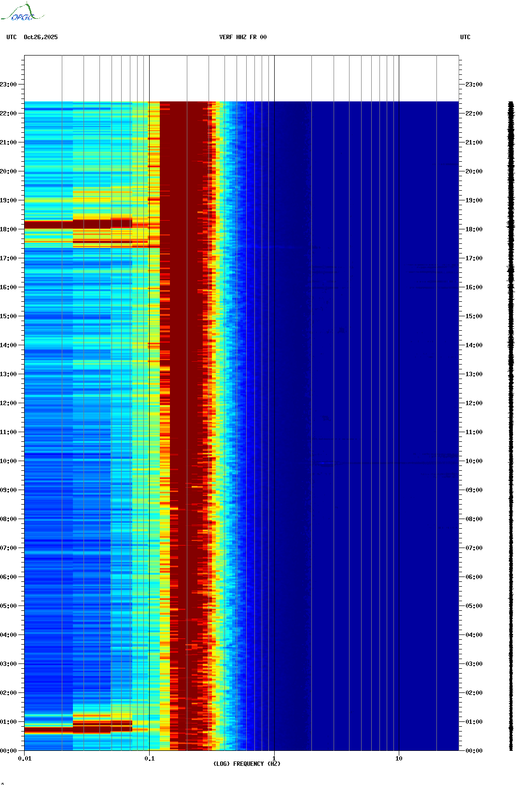Viewport: 532px width, 789px height.
Task: Click the 18:00 label on the left axis
Action: pos(8,229)
